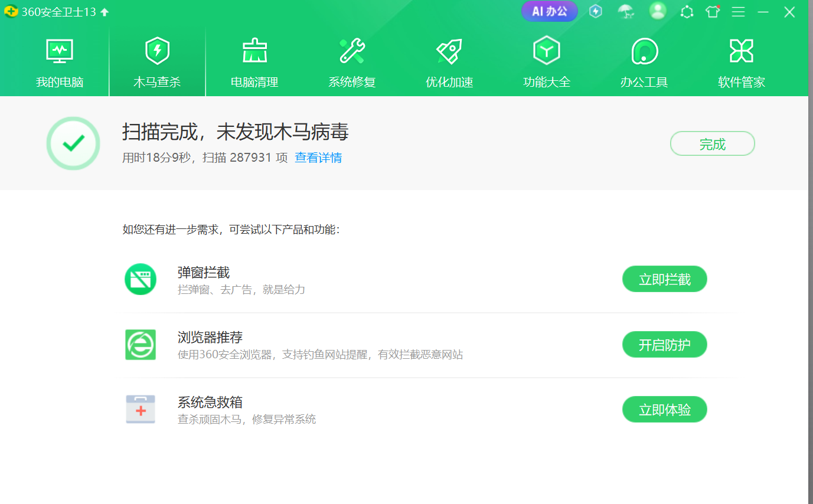Screen dimensions: 813x504
Task: Open the skin changer shirt icon
Action: tap(713, 11)
